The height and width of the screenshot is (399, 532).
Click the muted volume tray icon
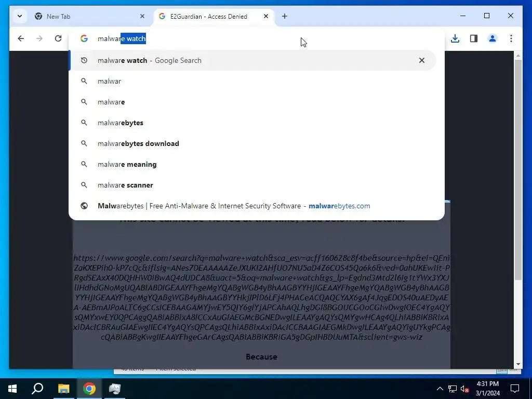pos(464,389)
